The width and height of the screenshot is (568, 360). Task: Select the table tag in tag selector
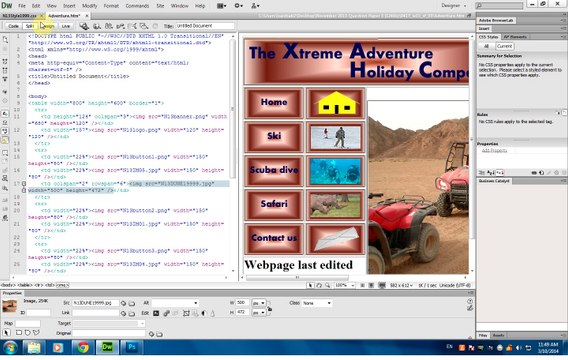coord(24,285)
